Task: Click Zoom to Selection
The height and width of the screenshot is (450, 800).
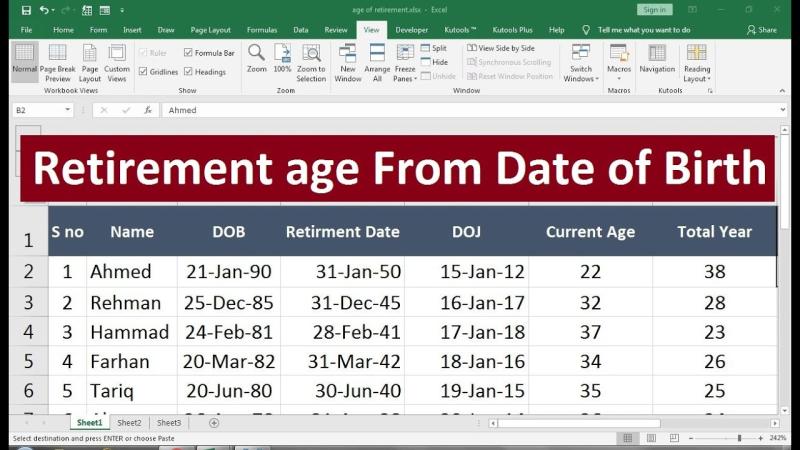Action: tap(311, 63)
